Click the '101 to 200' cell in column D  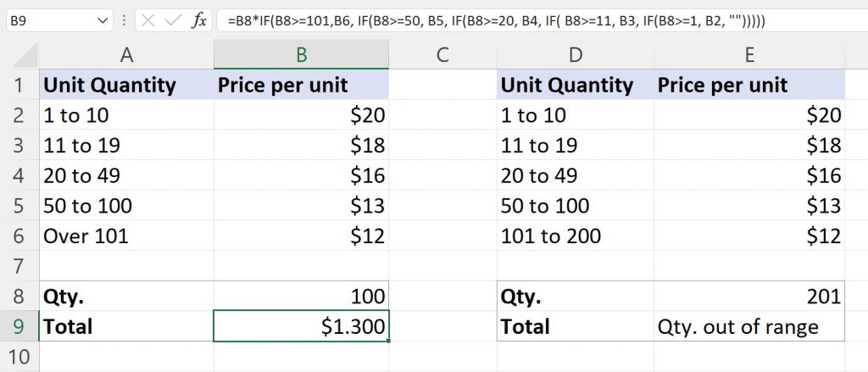click(x=575, y=236)
